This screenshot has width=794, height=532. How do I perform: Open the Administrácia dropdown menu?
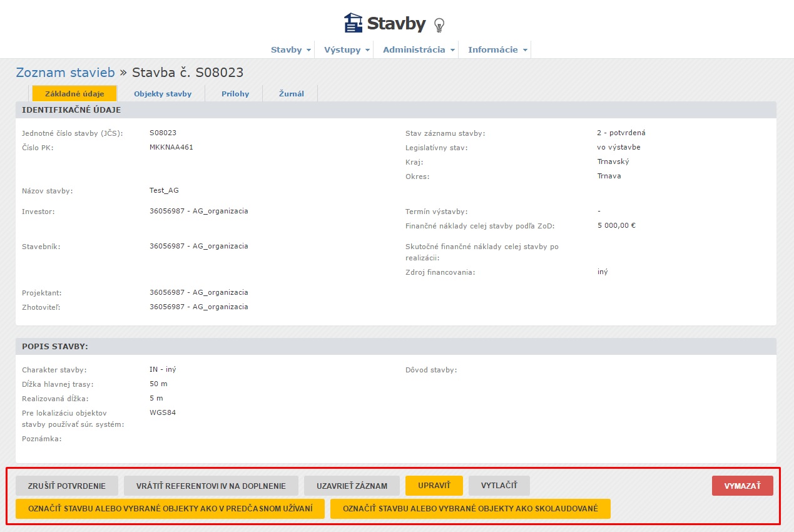click(x=418, y=49)
